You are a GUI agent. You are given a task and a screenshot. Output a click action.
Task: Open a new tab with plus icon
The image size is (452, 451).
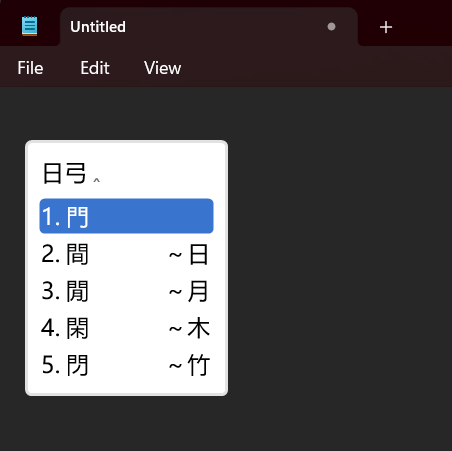point(386,27)
